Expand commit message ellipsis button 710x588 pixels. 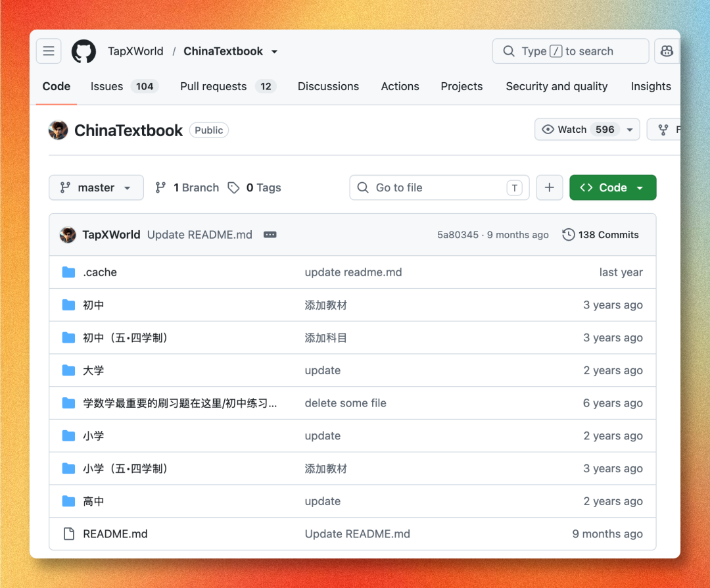coord(270,235)
